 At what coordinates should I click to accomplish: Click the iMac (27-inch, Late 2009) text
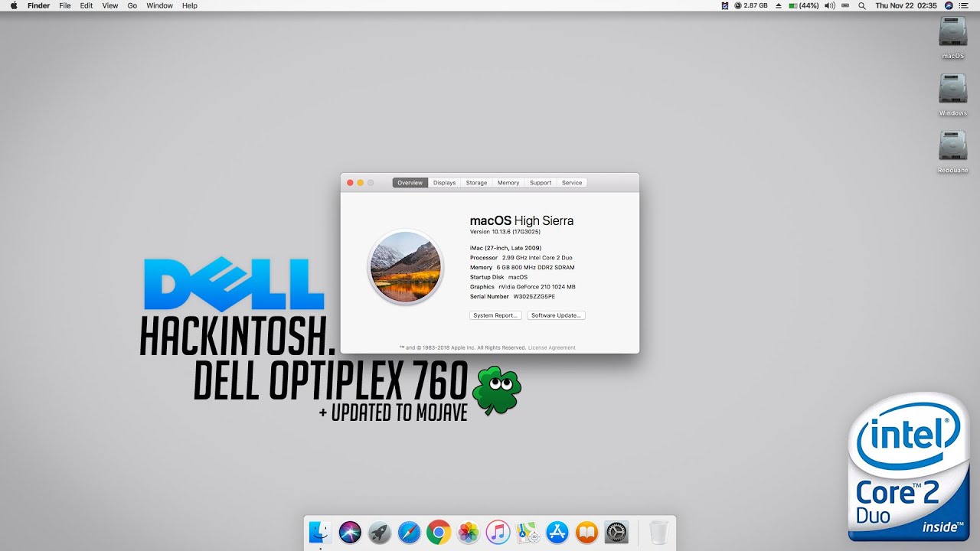(x=505, y=248)
